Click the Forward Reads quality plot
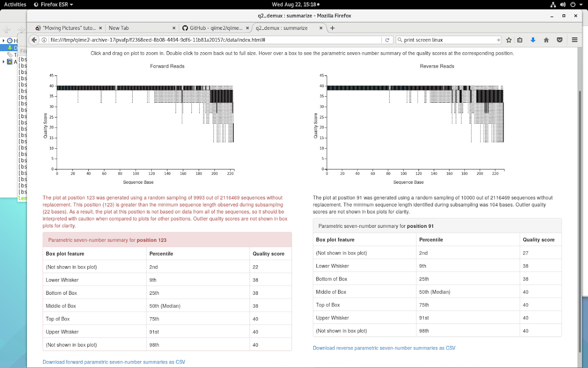Screen dimensions: 588x368 tap(145, 122)
